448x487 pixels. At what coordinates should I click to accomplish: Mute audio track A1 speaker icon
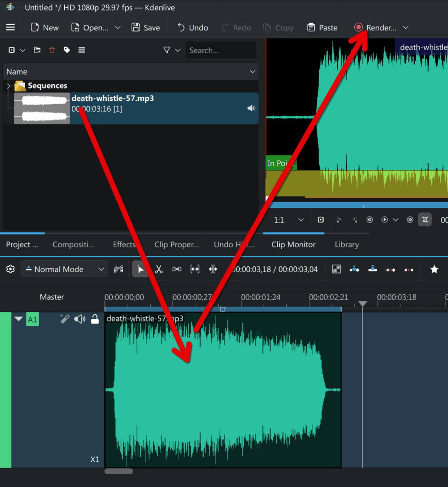point(79,319)
